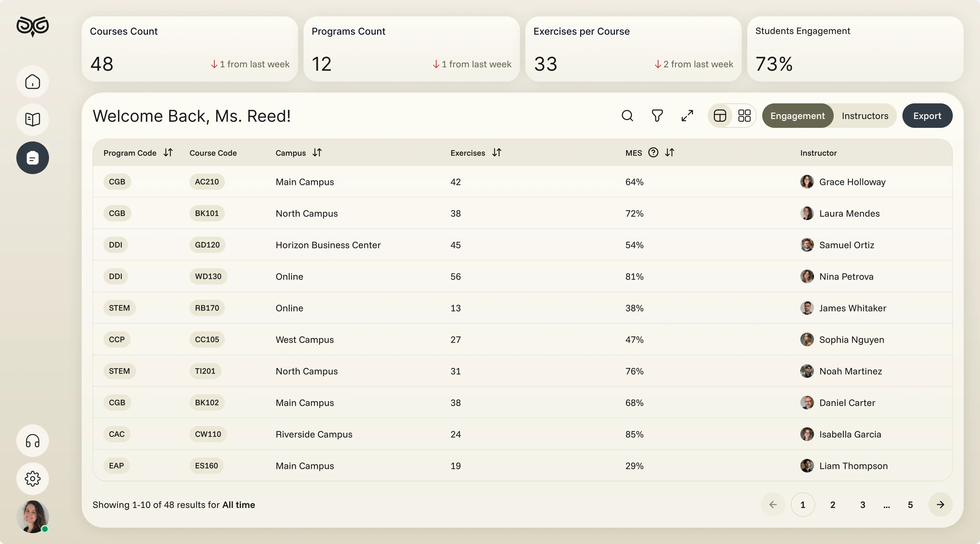
Task: Open the settings gear icon
Action: 33,479
